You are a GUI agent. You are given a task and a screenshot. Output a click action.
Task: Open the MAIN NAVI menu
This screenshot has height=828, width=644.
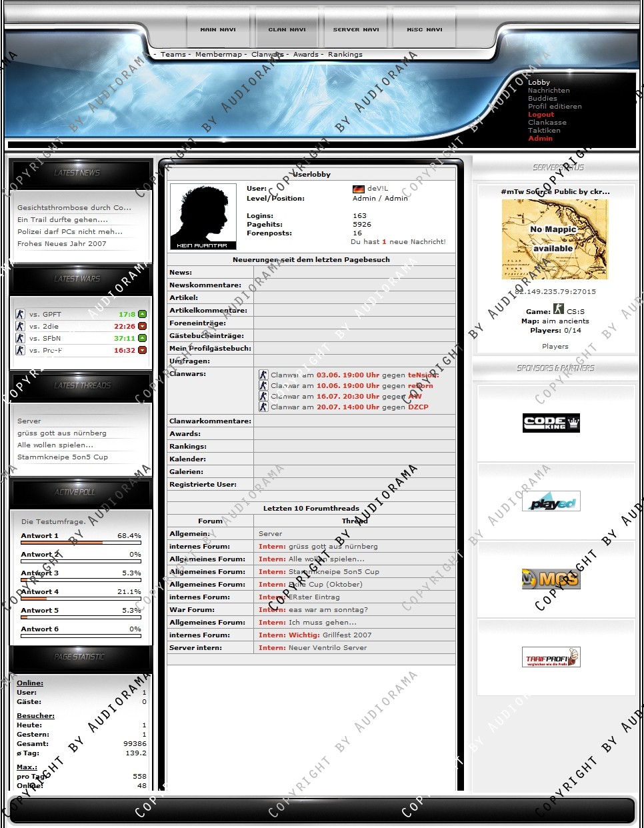coord(218,29)
